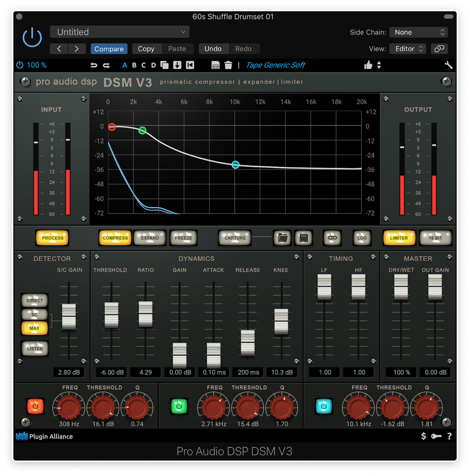Click the CAPTURE button
Viewport: 470px width, 476px height.
click(x=235, y=238)
